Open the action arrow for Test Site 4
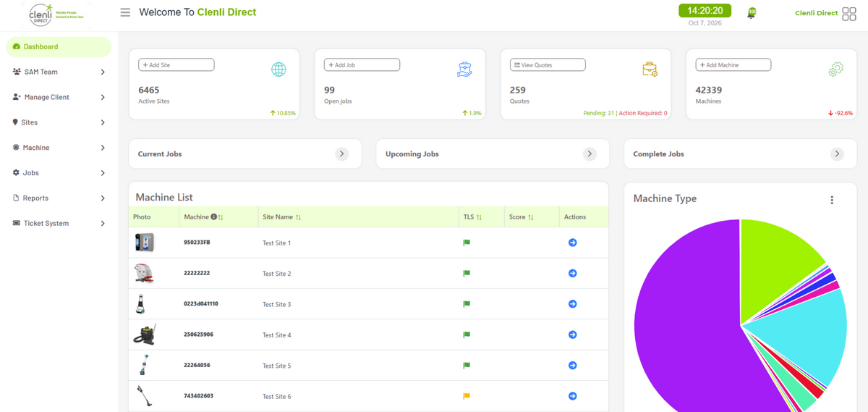Viewport: 868px width, 412px height. click(x=573, y=335)
